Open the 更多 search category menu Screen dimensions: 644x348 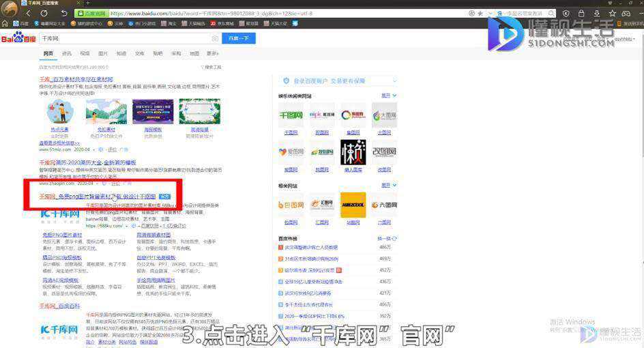pyautogui.click(x=212, y=53)
